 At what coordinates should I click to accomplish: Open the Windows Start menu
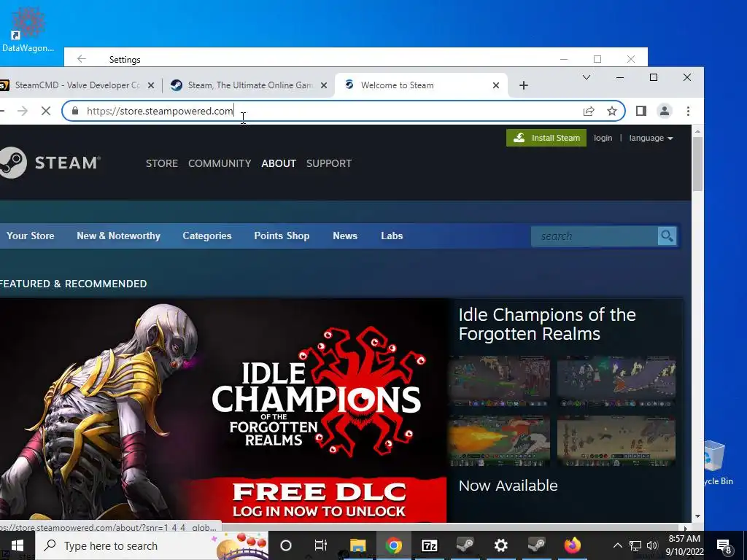click(18, 545)
